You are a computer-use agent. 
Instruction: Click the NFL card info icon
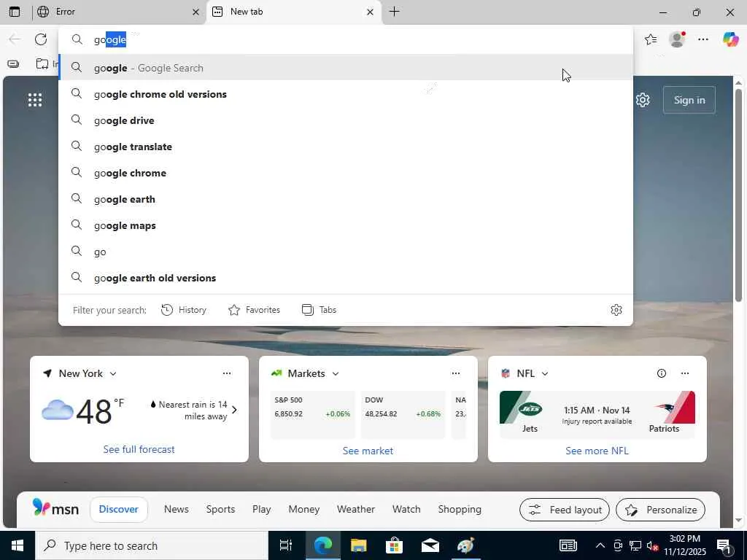click(x=661, y=374)
